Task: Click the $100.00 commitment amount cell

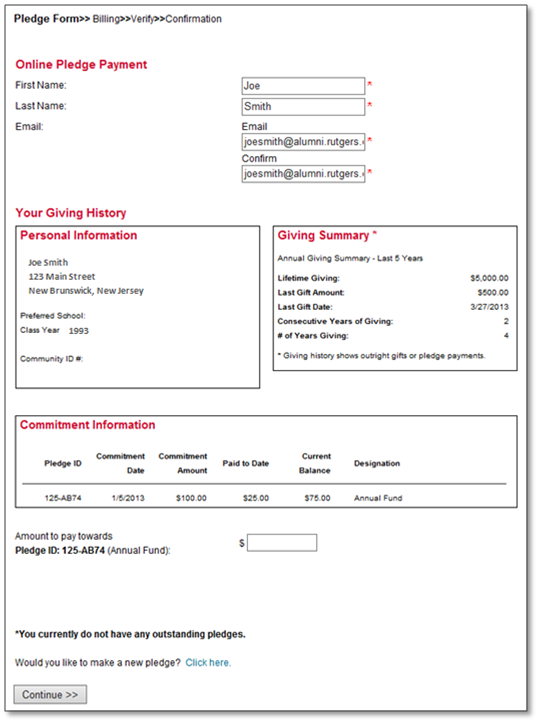Action: [x=191, y=498]
